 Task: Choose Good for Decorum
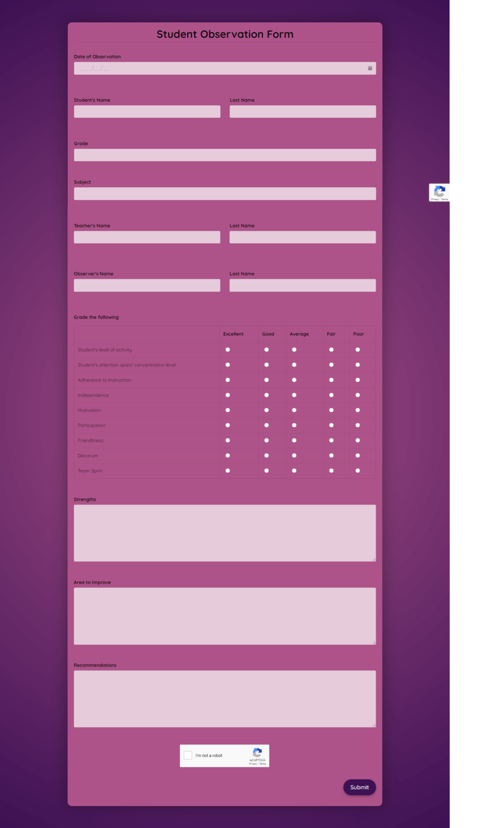point(266,456)
